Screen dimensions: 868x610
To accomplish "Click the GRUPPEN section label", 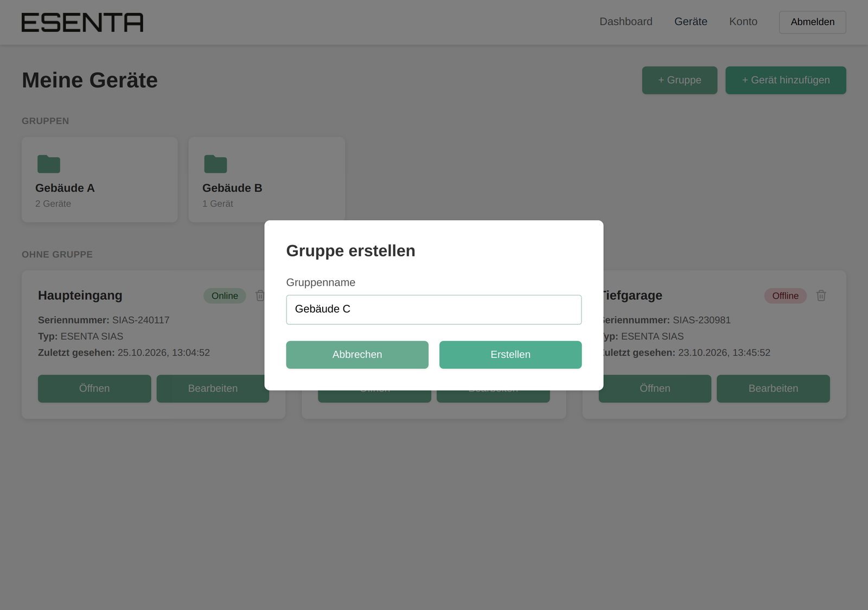I will [46, 121].
